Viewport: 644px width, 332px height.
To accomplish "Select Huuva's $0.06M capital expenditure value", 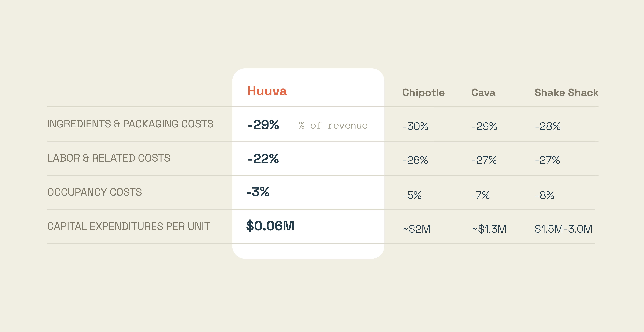I will pos(270,226).
